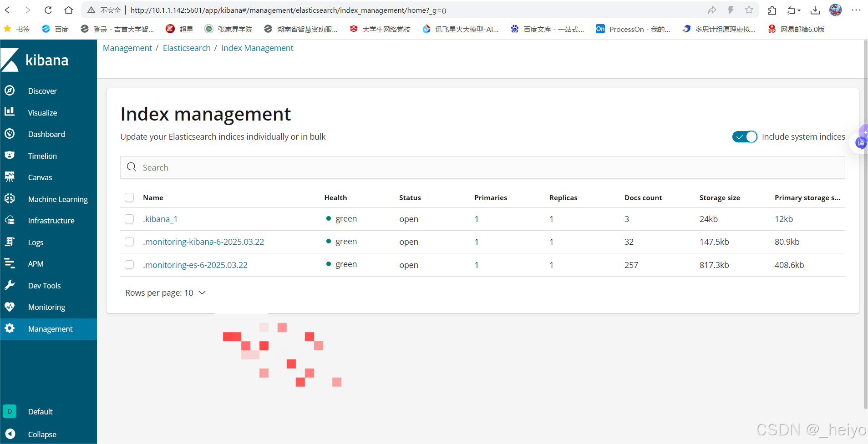Open Machine Learning brain icon
Screen dimensions: 868x444
(10, 198)
